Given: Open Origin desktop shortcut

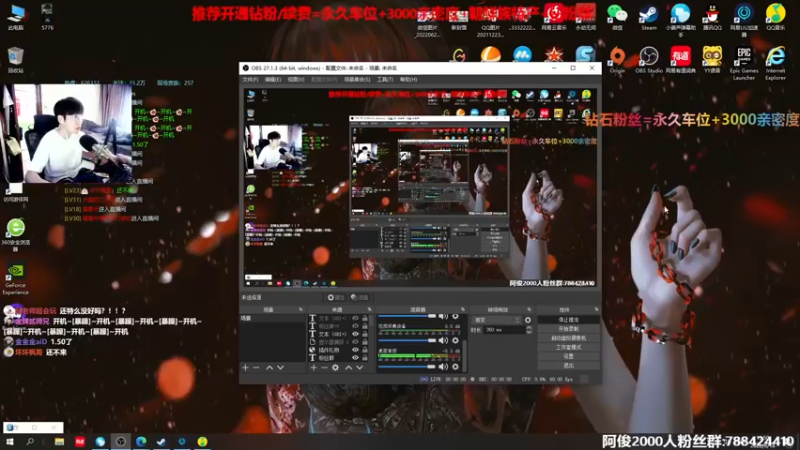Looking at the screenshot, I should pyautogui.click(x=617, y=60).
